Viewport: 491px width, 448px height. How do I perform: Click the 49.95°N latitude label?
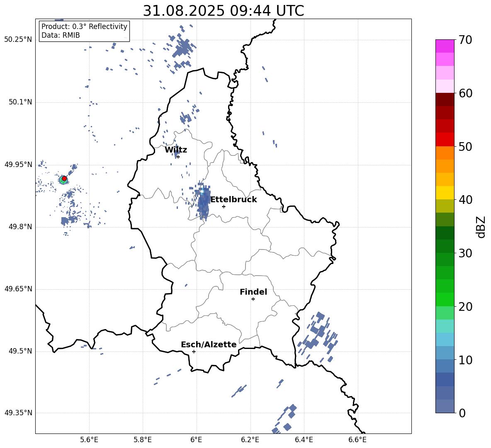coord(18,165)
